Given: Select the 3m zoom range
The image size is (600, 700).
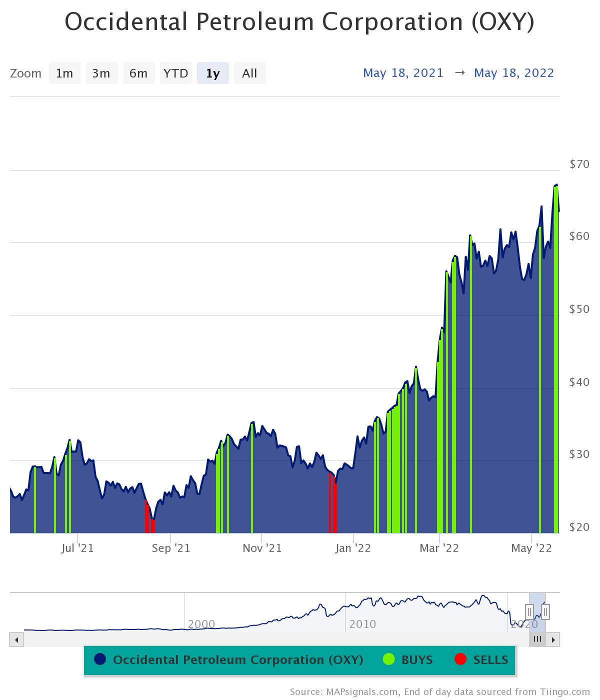Looking at the screenshot, I should coord(102,73).
